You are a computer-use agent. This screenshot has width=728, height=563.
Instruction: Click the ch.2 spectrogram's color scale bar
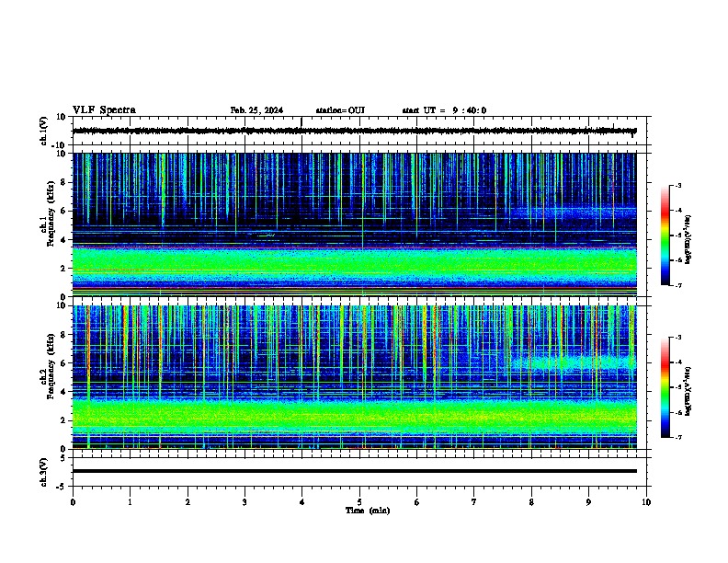665,387
